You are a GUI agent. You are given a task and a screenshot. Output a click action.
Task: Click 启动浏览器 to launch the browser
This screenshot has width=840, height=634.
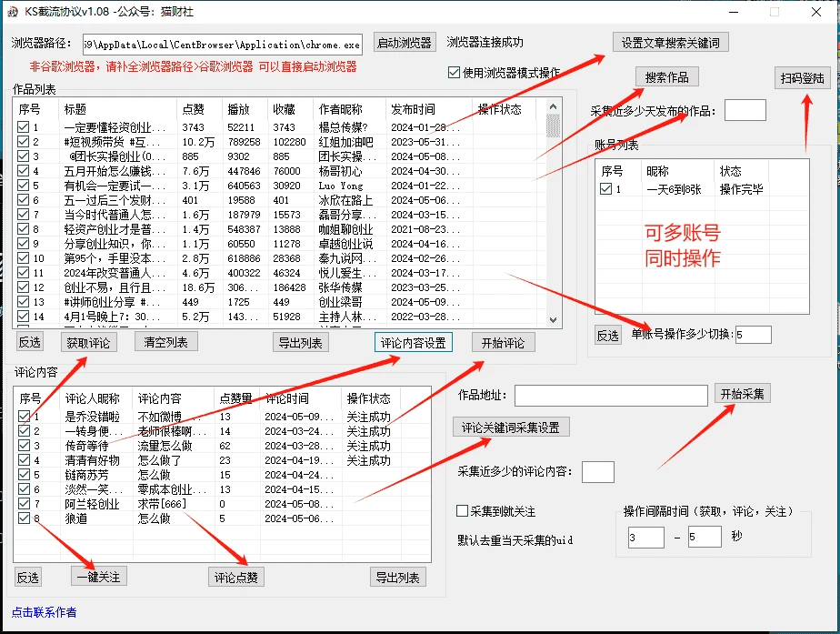point(404,42)
